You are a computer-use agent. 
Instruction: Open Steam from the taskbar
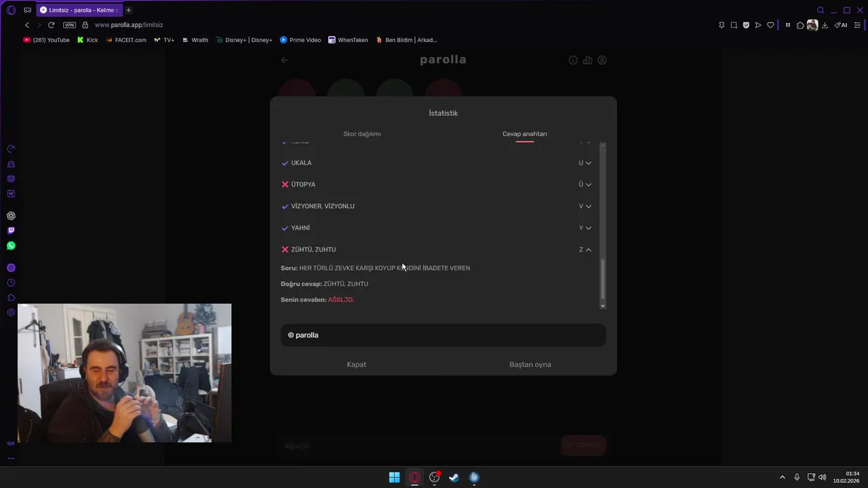(x=454, y=477)
